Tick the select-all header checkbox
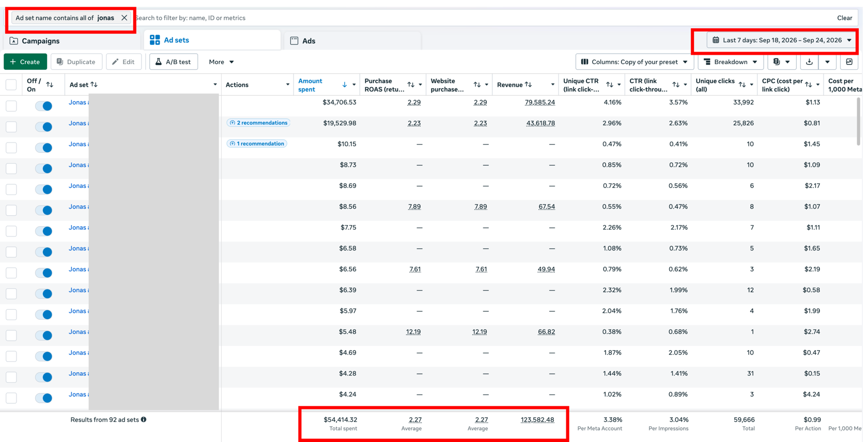The width and height of the screenshot is (868, 442). [11, 85]
